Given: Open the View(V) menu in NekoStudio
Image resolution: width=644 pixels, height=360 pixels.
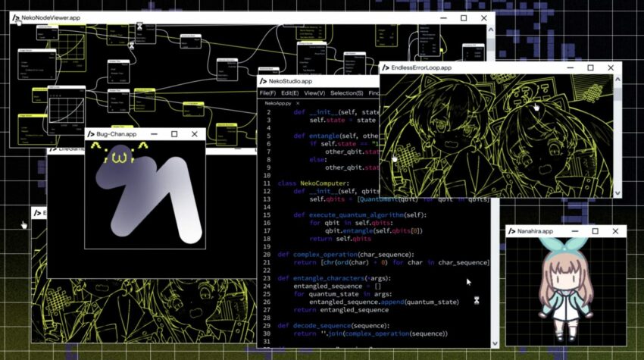Looking at the screenshot, I should [x=314, y=93].
